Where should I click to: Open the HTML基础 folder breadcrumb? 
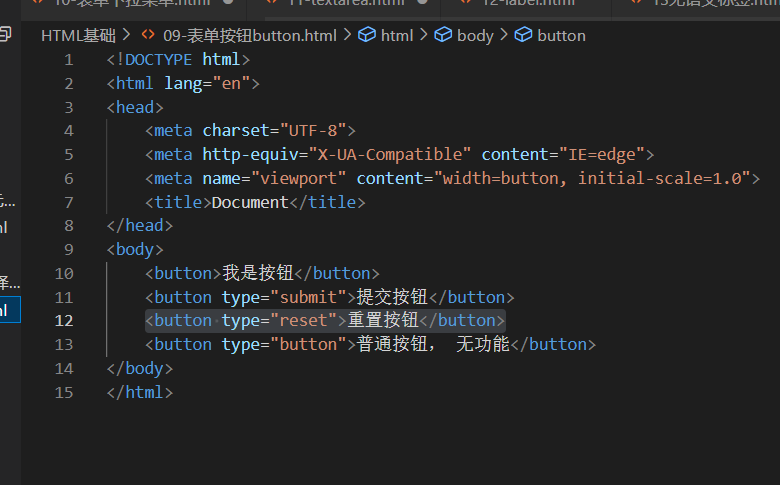pos(78,36)
